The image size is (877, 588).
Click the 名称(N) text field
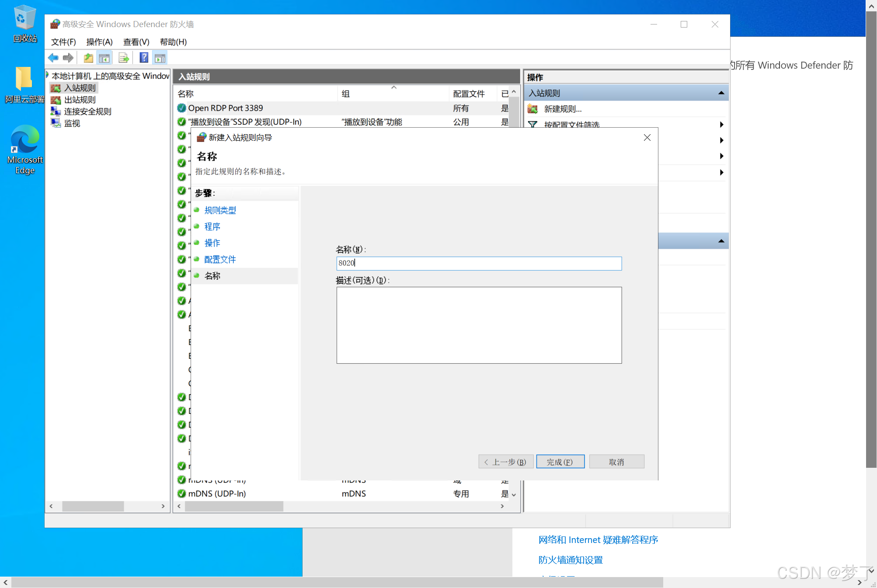click(x=479, y=263)
